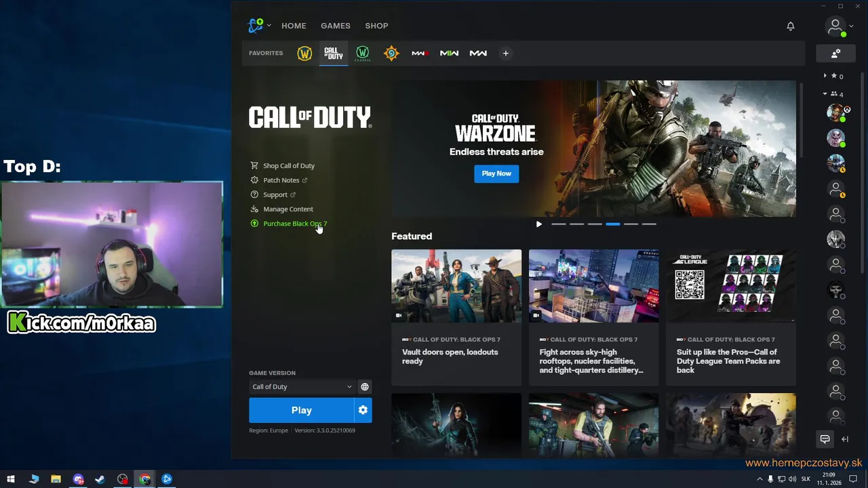Select World of Warcraft in favorites bar
This screenshot has width=868, height=488.
point(304,53)
